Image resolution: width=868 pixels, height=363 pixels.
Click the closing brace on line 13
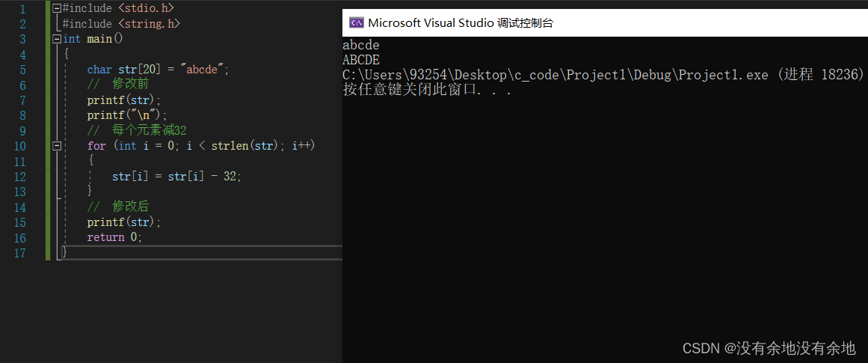click(x=90, y=192)
